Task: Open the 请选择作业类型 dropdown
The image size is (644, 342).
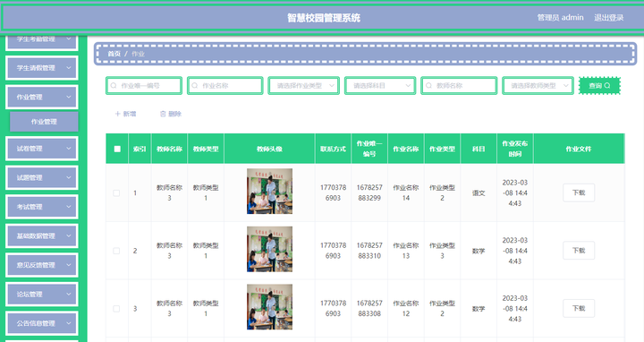Action: [304, 86]
